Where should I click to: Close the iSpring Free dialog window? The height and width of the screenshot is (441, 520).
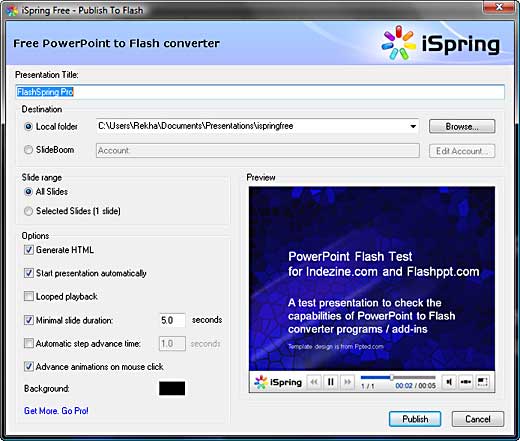[x=499, y=7]
